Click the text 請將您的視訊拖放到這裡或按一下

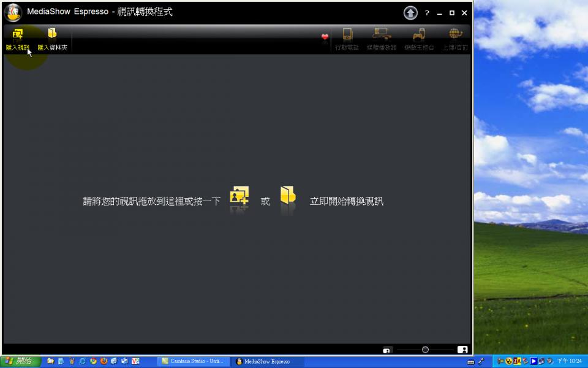point(151,201)
